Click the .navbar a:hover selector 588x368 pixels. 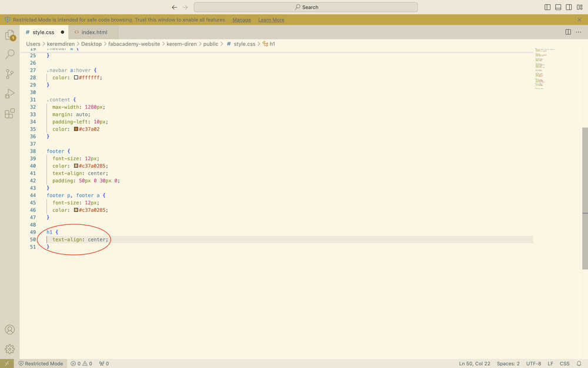click(69, 70)
